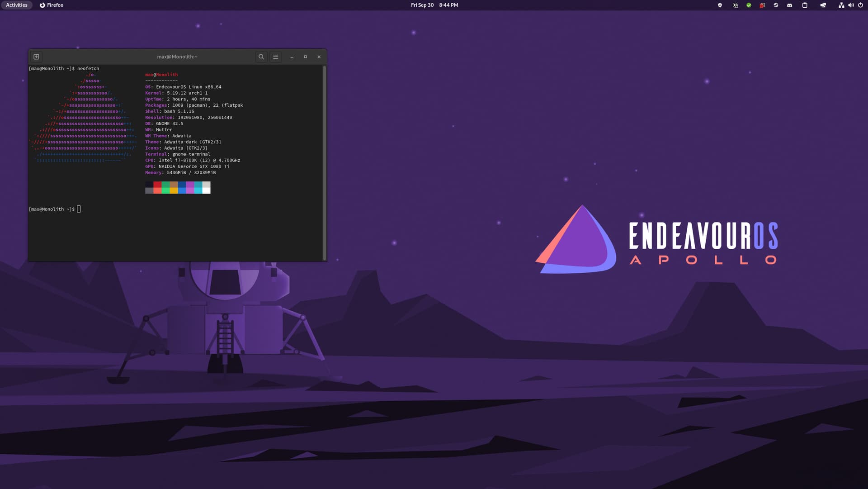Viewport: 868px width, 489px height.
Task: Open the clock and calendar panel
Action: pyautogui.click(x=434, y=5)
